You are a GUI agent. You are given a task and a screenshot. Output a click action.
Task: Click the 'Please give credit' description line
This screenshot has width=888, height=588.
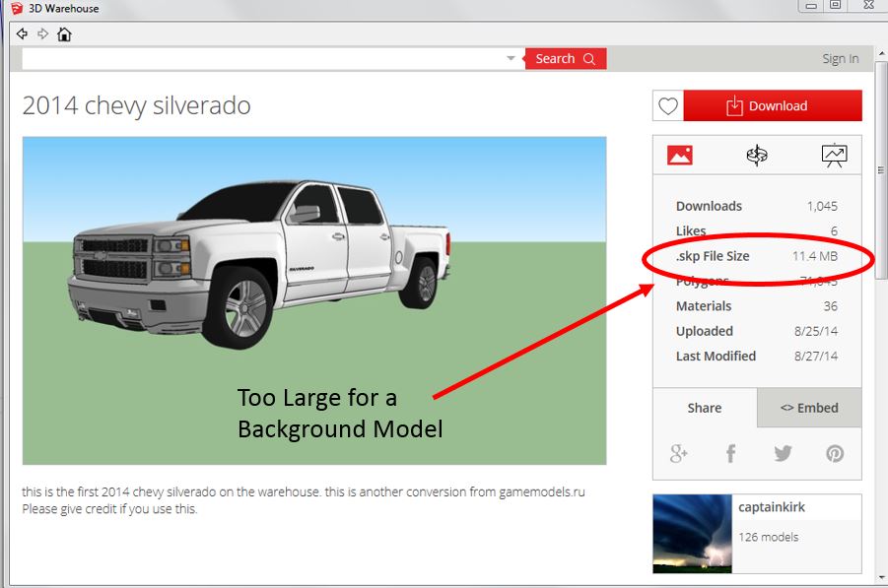click(x=109, y=509)
